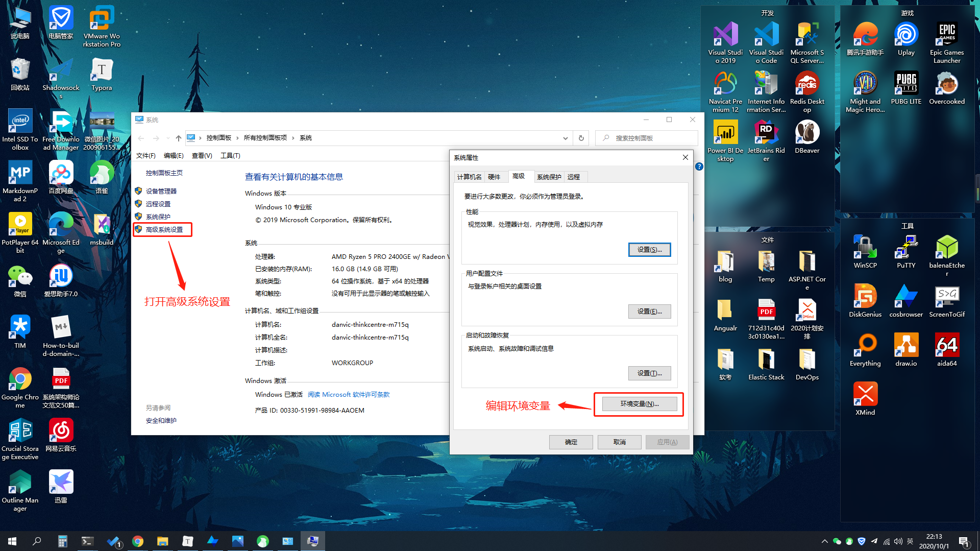Click 确定 button in 系统属性 dialog
980x551 pixels.
[571, 442]
